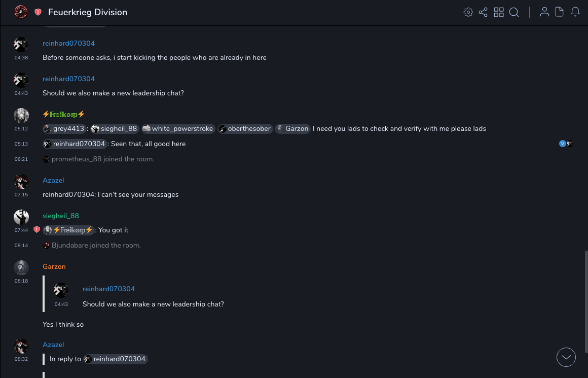Open the grey4413 mention pill
Image resolution: width=588 pixels, height=378 pixels.
(64, 129)
